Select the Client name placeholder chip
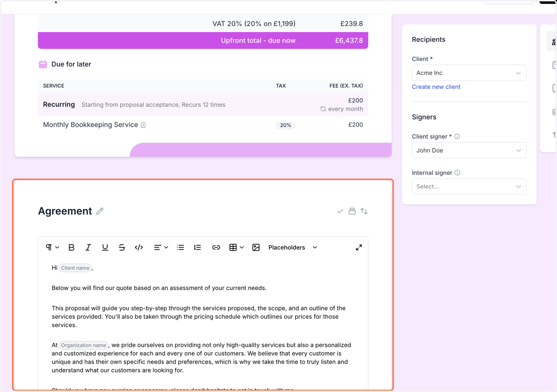Screen dimensions: 557x392 (75, 268)
